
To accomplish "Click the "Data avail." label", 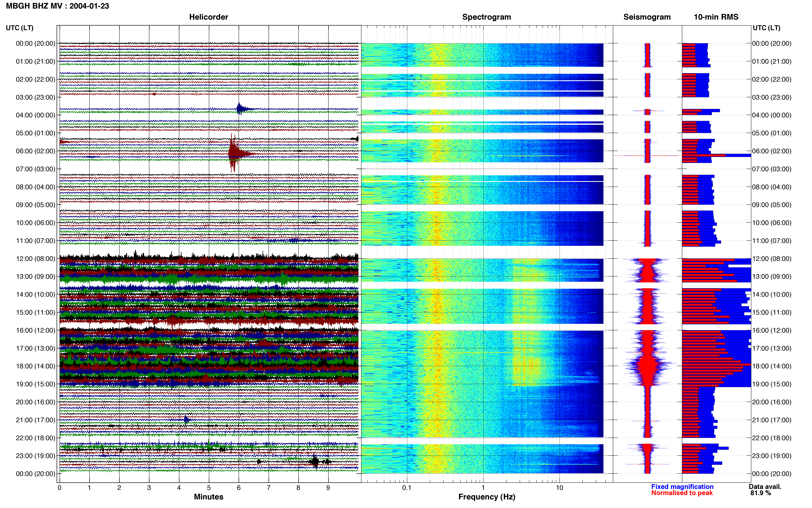I will pos(765,487).
